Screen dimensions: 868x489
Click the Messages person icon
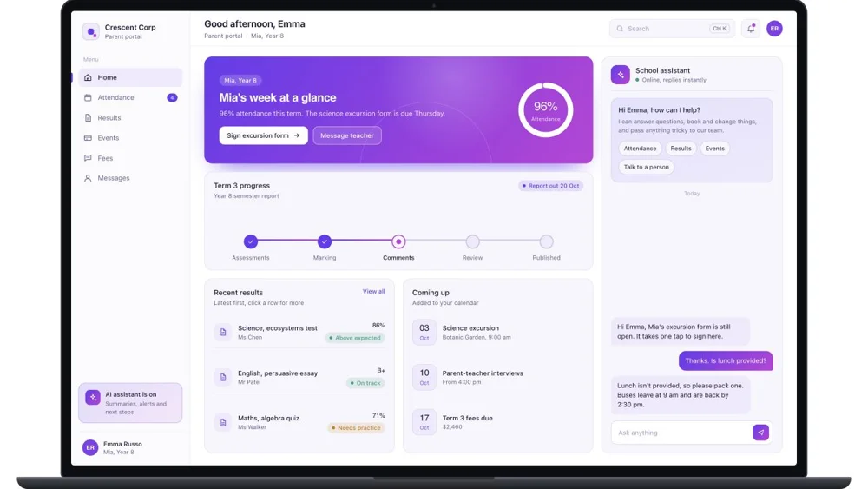coord(88,178)
